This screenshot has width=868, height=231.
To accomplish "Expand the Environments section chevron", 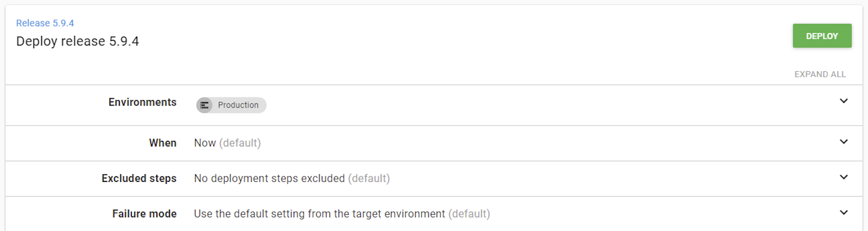I will (x=844, y=101).
